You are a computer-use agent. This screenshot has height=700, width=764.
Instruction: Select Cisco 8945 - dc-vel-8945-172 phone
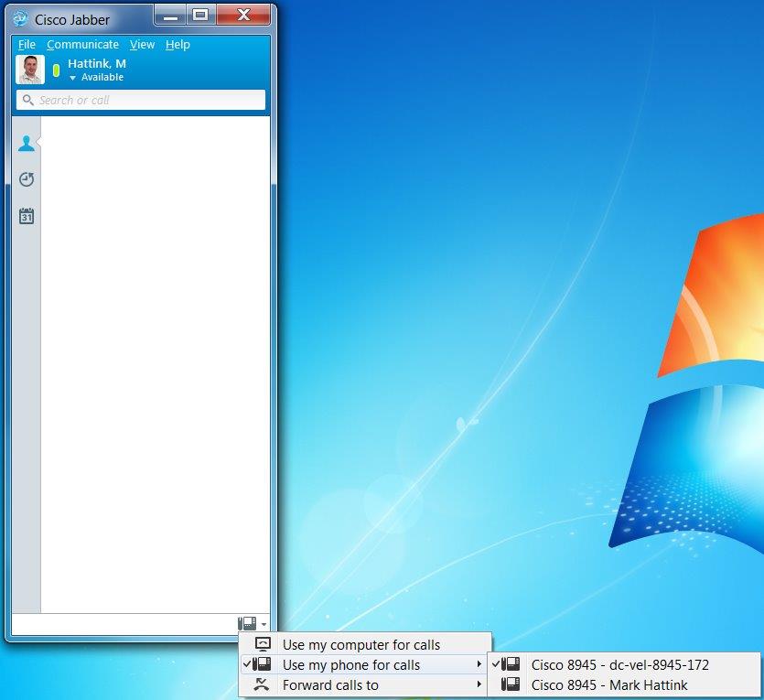(x=624, y=664)
